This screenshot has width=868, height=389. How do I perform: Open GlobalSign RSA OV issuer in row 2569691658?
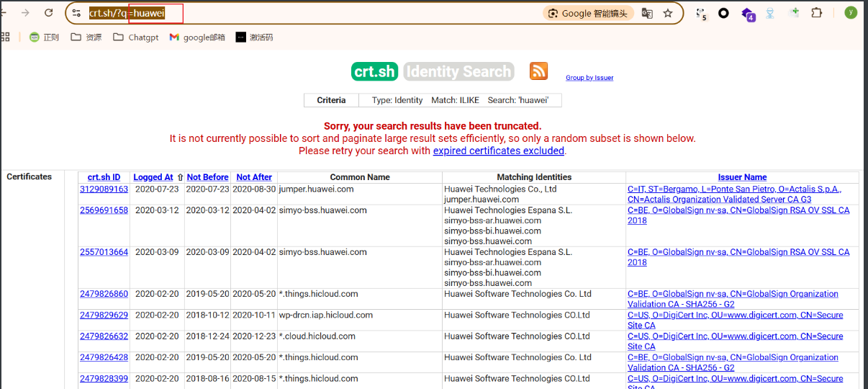738,215
